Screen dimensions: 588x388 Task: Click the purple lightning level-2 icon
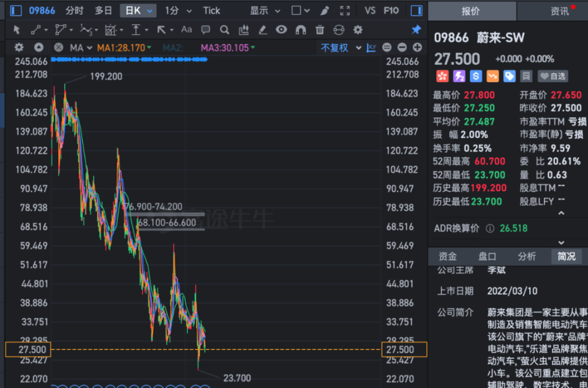coord(459,76)
